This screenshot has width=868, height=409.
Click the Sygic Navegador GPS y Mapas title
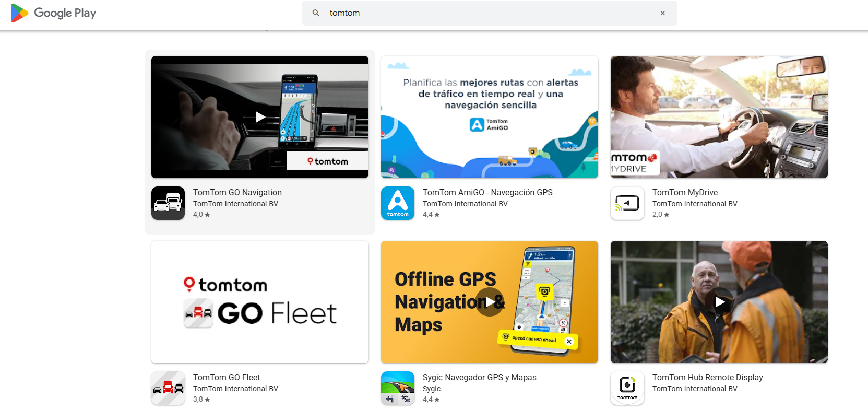click(x=479, y=377)
